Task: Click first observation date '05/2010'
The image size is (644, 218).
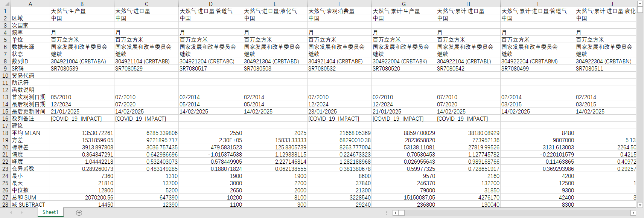Action: tap(82, 97)
